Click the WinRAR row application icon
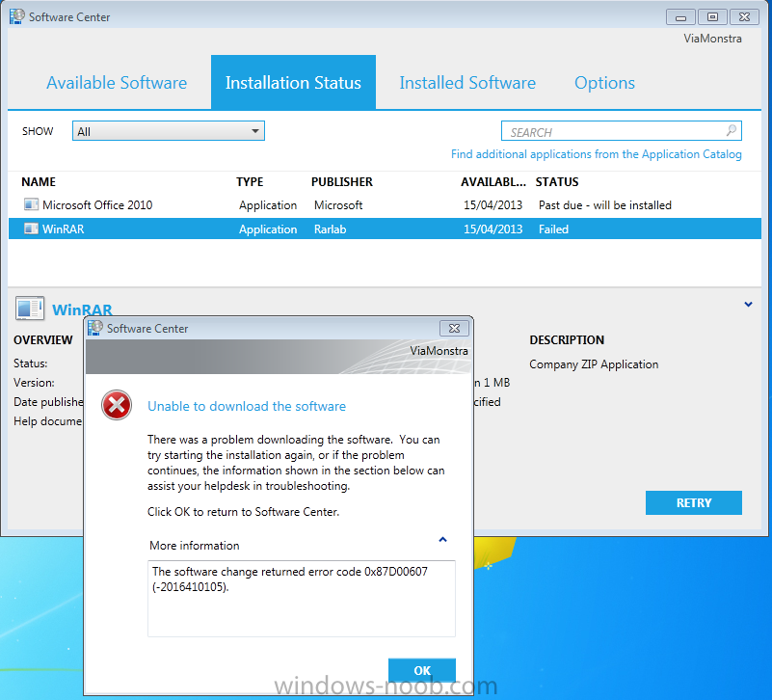772x700 pixels. (x=31, y=229)
